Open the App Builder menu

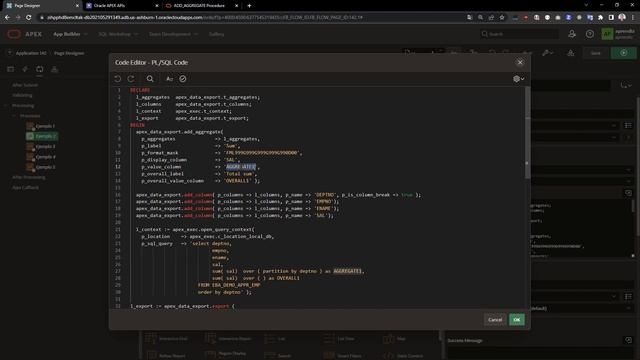[x=70, y=34]
